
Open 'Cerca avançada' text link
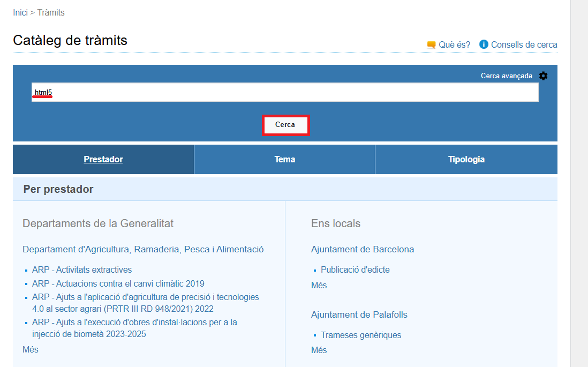[x=506, y=76]
